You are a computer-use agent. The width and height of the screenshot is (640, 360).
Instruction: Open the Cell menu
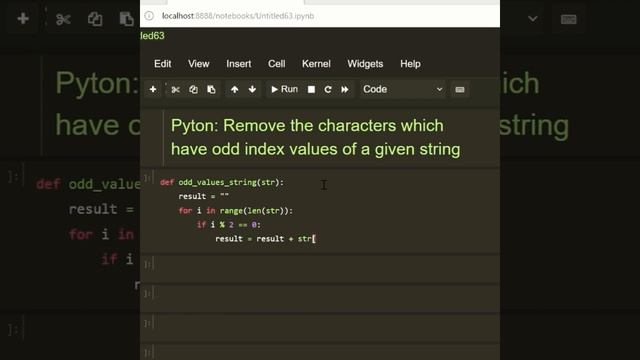click(x=277, y=64)
